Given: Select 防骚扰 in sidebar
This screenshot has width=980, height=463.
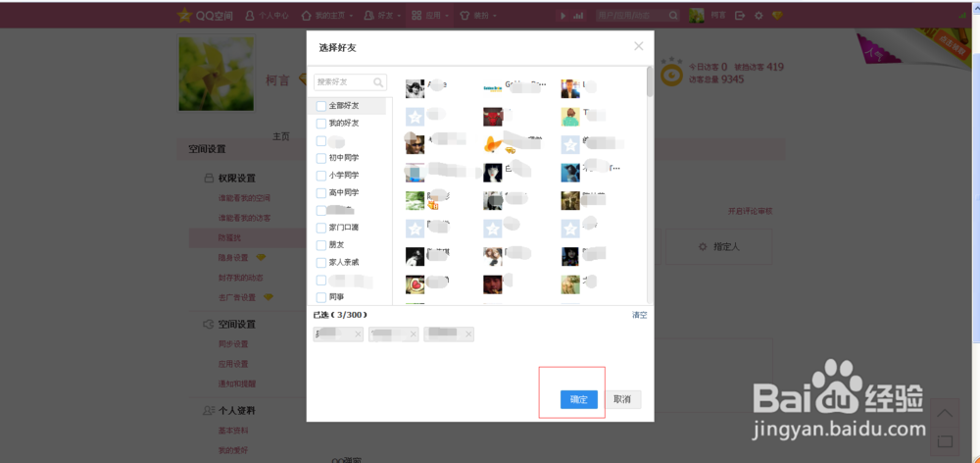Looking at the screenshot, I should (x=229, y=237).
